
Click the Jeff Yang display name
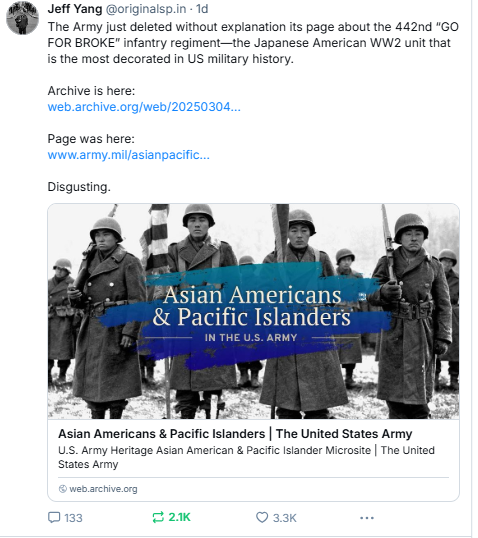click(x=75, y=9)
